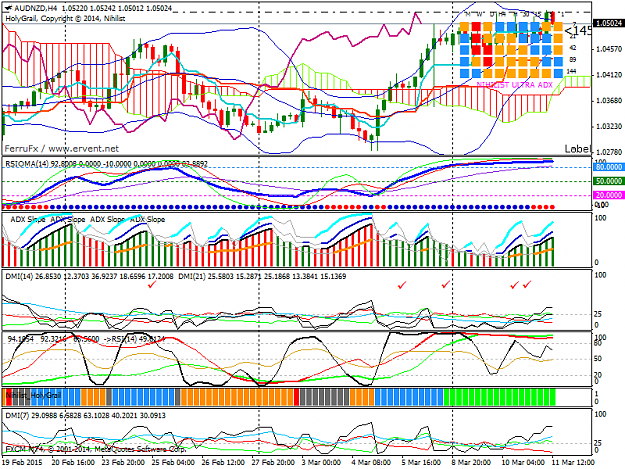The width and height of the screenshot is (625, 469).
Task: Click the DMI(14) indicator values label
Action: (x=89, y=276)
